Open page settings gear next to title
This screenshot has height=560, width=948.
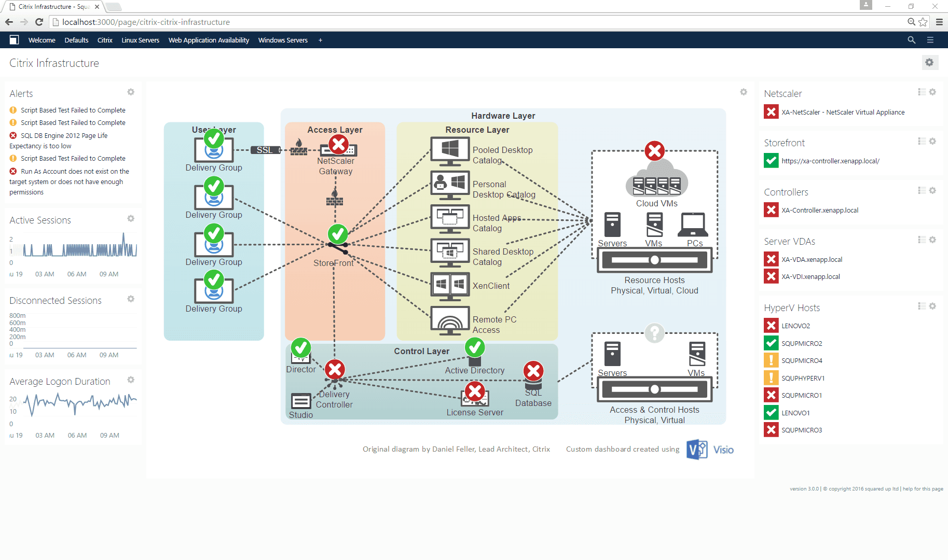929,62
